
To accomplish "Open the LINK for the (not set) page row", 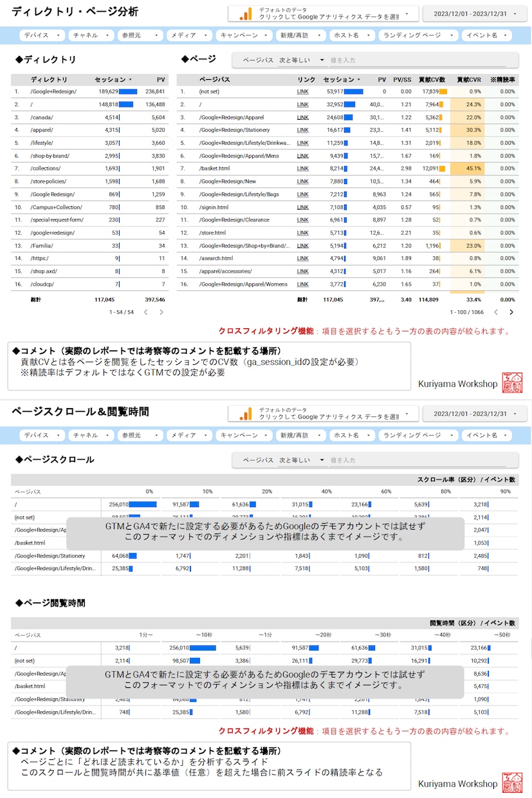I will click(x=302, y=92).
